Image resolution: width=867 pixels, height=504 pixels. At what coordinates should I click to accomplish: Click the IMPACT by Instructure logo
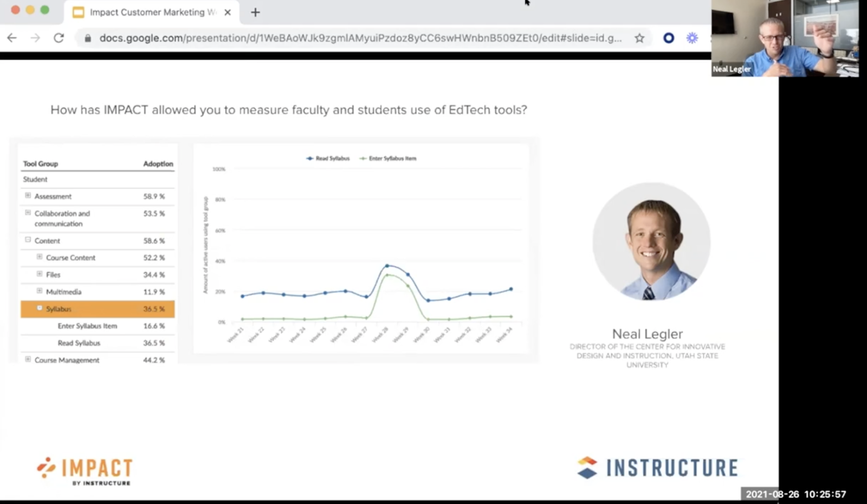(x=85, y=471)
